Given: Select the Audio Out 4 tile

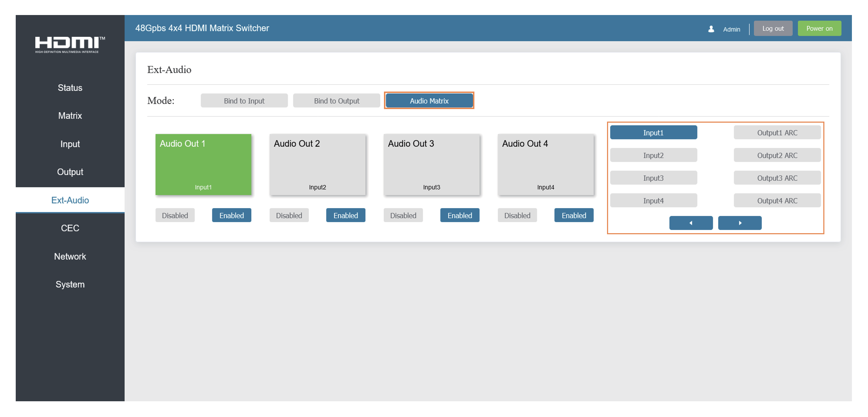Looking at the screenshot, I should click(546, 165).
